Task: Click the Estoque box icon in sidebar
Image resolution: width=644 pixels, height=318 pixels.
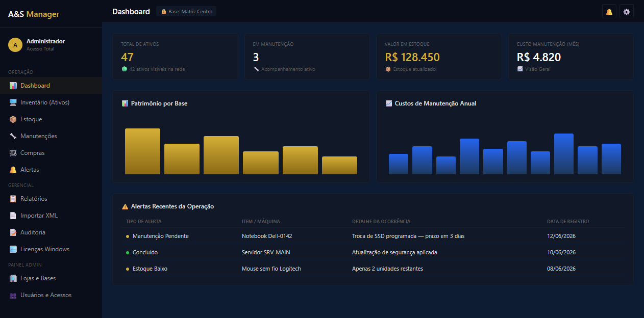Action: (13, 119)
